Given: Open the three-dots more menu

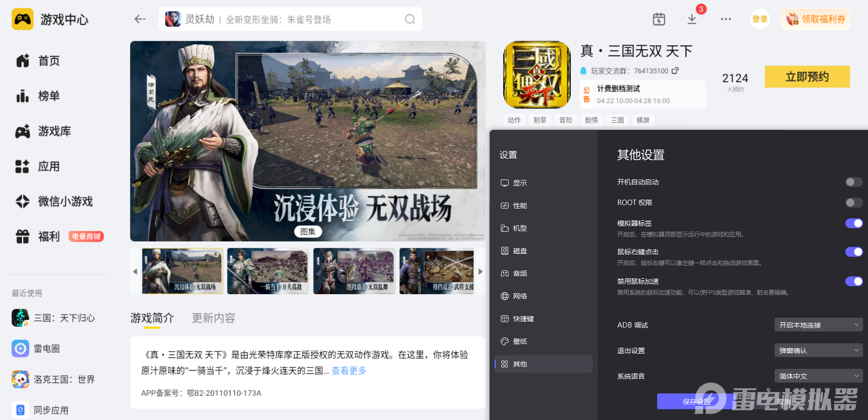Looking at the screenshot, I should (x=725, y=19).
